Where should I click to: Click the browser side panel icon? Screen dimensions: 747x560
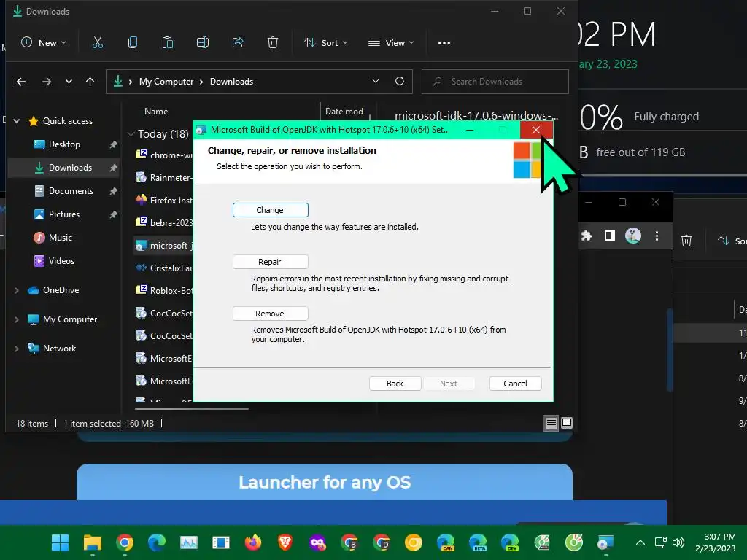click(610, 236)
